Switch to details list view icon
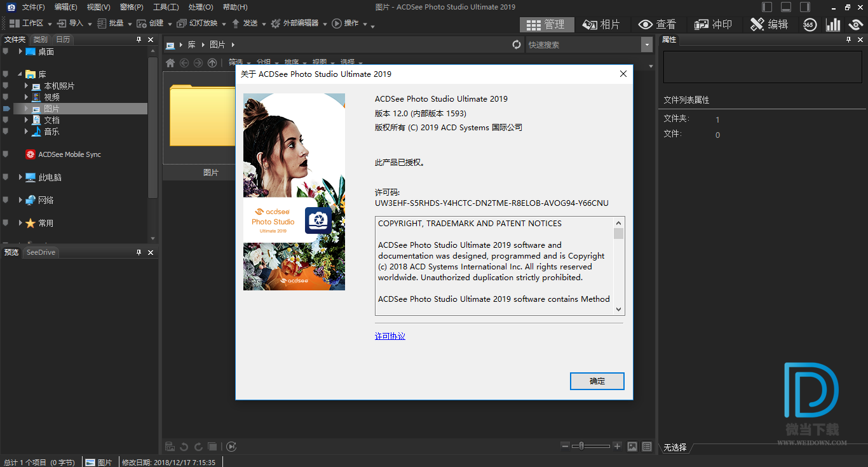The width and height of the screenshot is (868, 467). [x=647, y=447]
